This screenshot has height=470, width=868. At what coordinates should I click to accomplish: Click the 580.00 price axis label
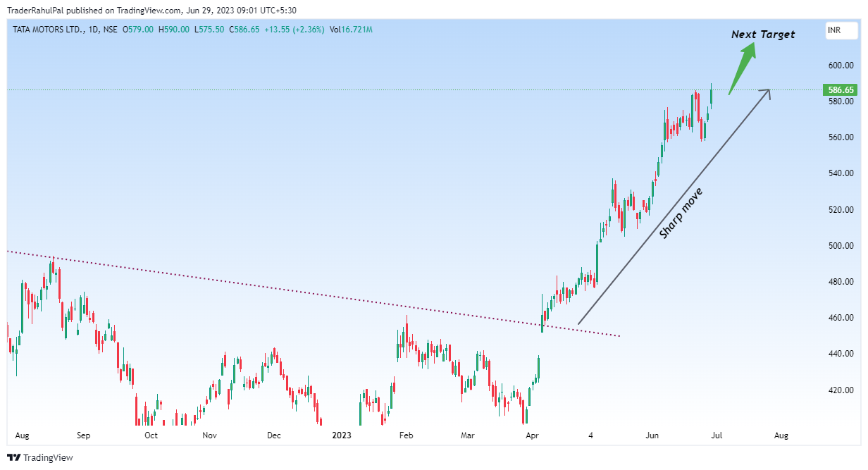point(841,101)
